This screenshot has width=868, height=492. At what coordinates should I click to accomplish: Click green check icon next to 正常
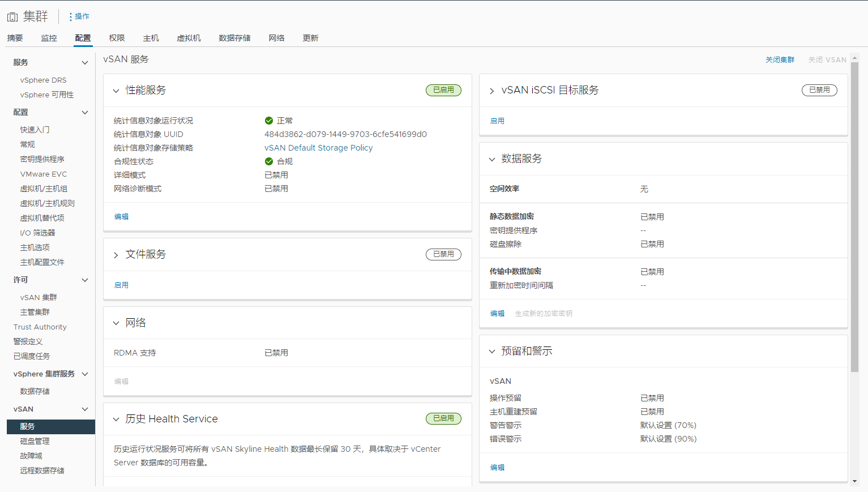pyautogui.click(x=269, y=121)
